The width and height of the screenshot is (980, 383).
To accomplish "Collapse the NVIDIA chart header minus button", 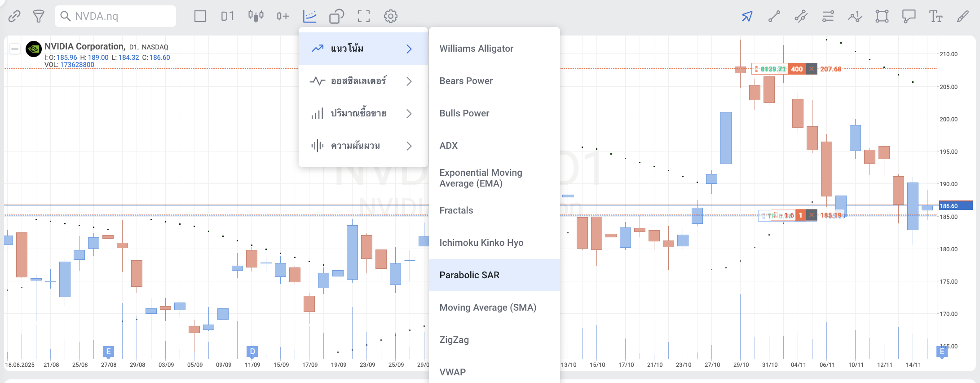I will (x=15, y=49).
